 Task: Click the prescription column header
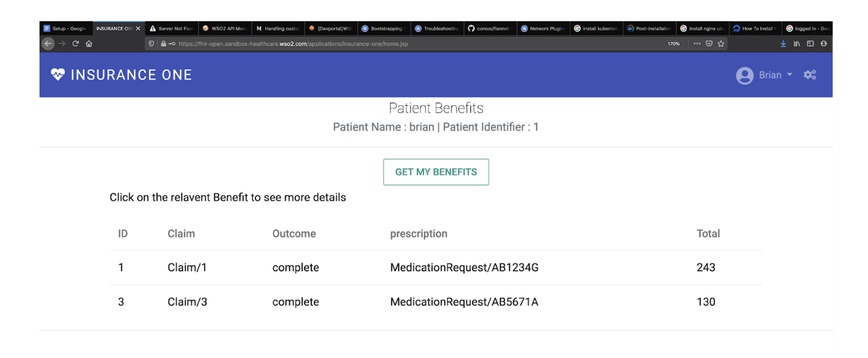[x=419, y=234]
